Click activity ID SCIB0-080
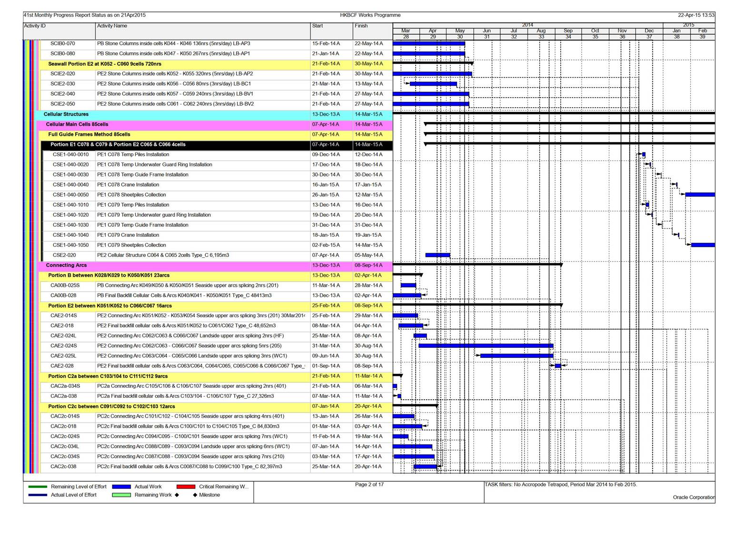Viewport: 756px width, 535px height. click(x=63, y=54)
